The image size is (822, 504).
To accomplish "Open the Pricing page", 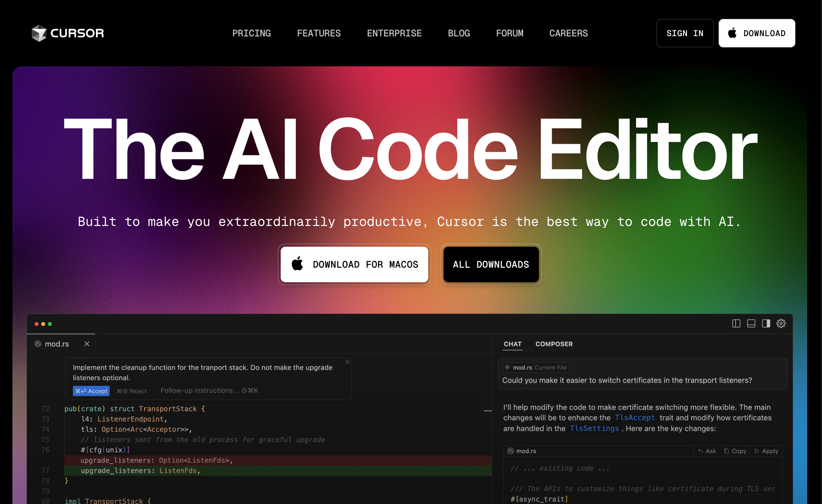I will (x=251, y=33).
